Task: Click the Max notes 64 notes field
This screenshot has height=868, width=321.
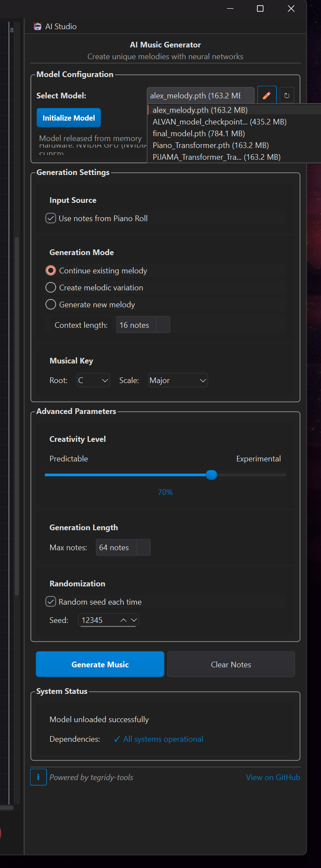Action: click(x=116, y=547)
